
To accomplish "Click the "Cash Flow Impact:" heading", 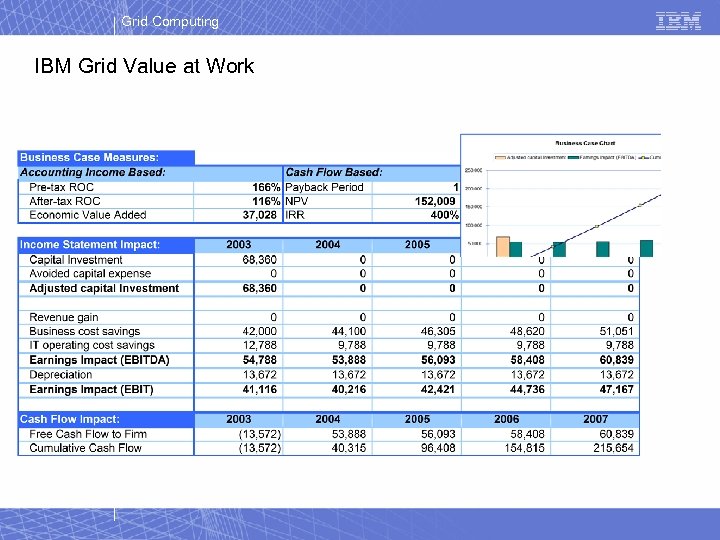I will [x=69, y=419].
